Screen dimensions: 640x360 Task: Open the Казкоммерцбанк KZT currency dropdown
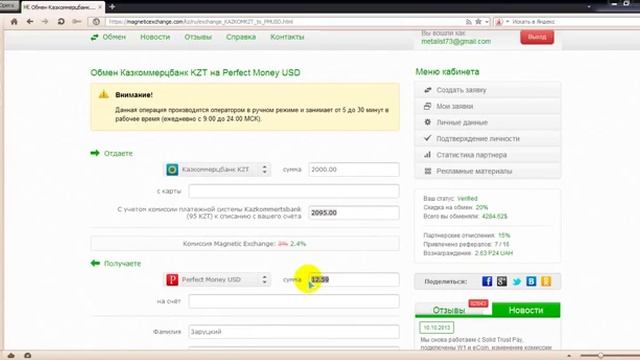pyautogui.click(x=217, y=169)
